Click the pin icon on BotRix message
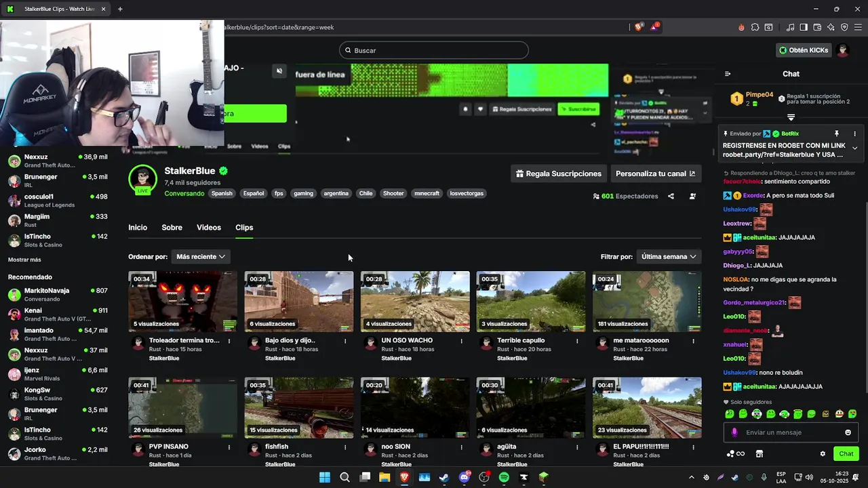Screen dimensions: 868x488 pos(837,134)
